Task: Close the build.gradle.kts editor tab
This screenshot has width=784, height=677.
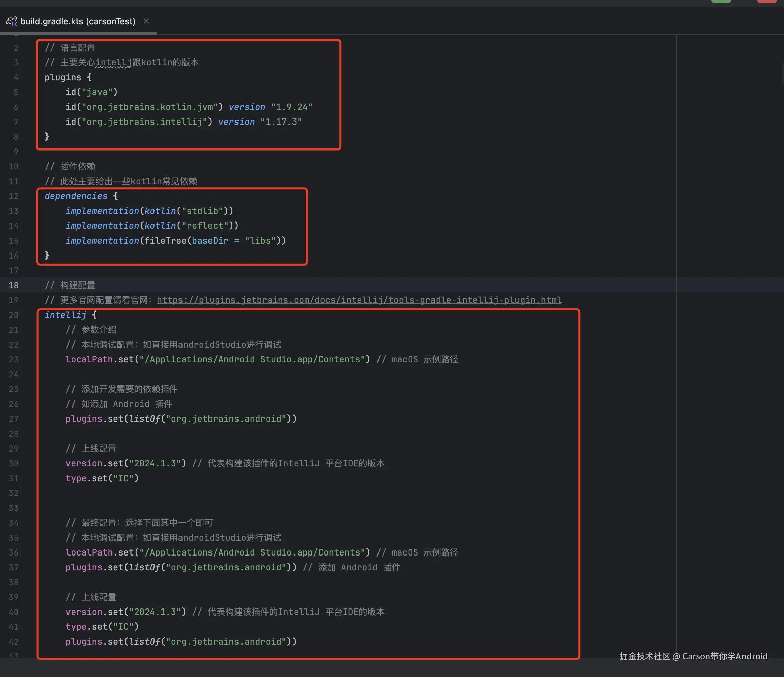Action: pyautogui.click(x=146, y=21)
